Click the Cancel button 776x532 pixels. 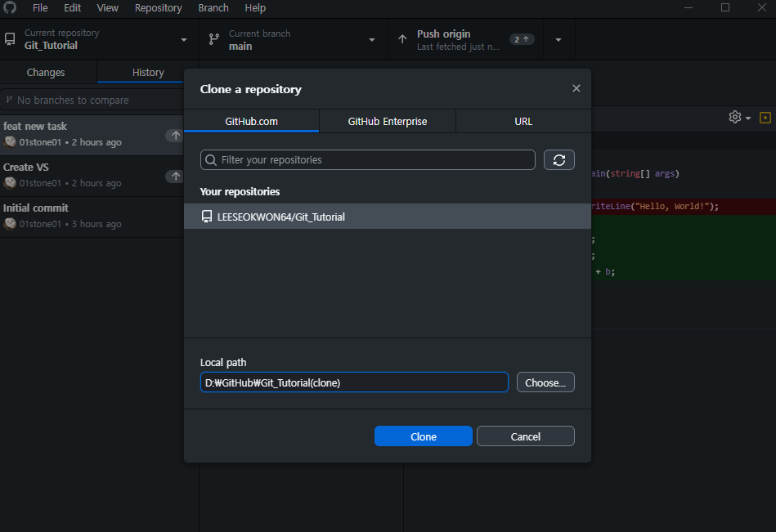pyautogui.click(x=526, y=436)
